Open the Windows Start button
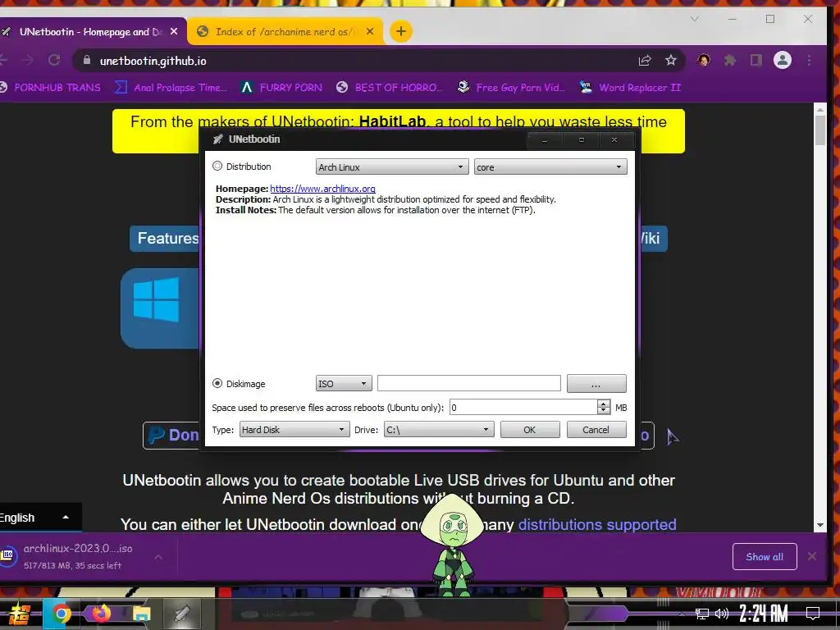 [20, 614]
